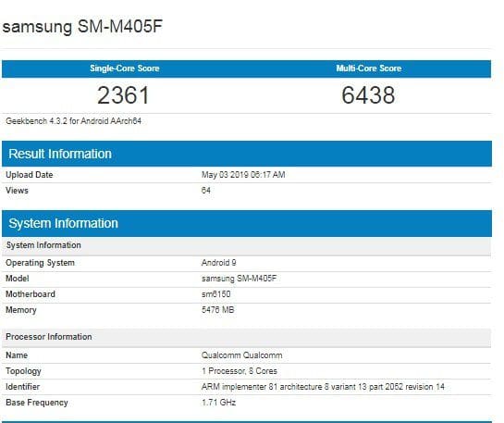Viewport: 504px width, 423px height.
Task: Click the Memory label
Action: (x=21, y=310)
